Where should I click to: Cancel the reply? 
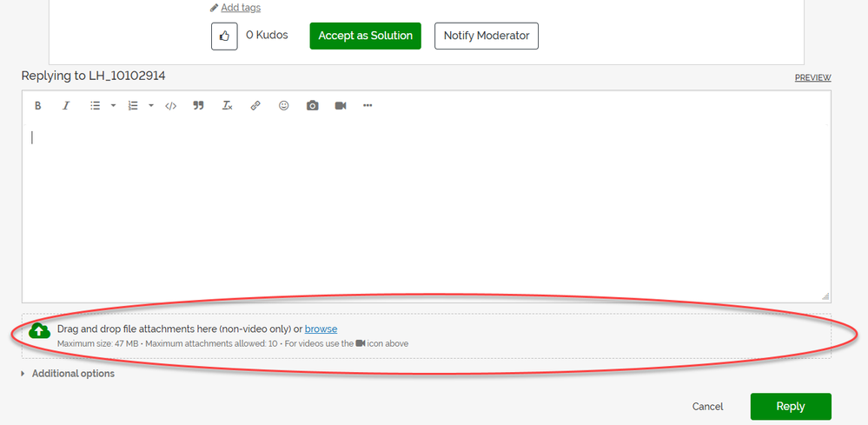pyautogui.click(x=707, y=407)
